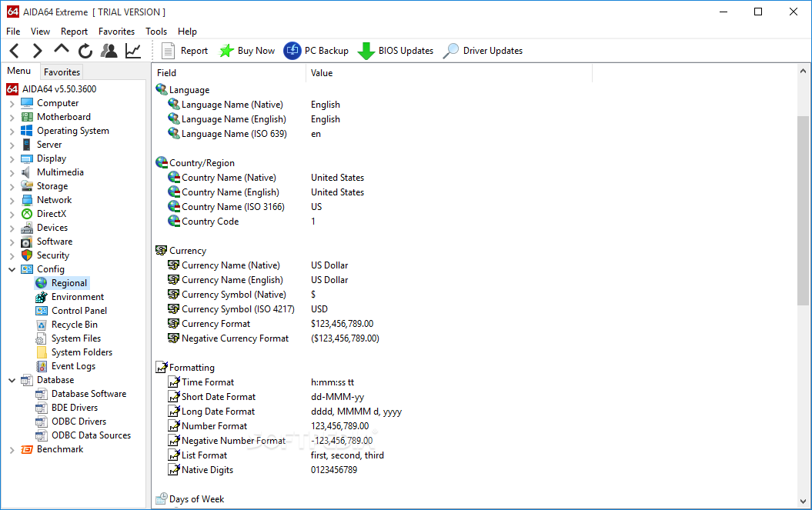
Task: Select the DirectX Xbox icon
Action: (27, 214)
